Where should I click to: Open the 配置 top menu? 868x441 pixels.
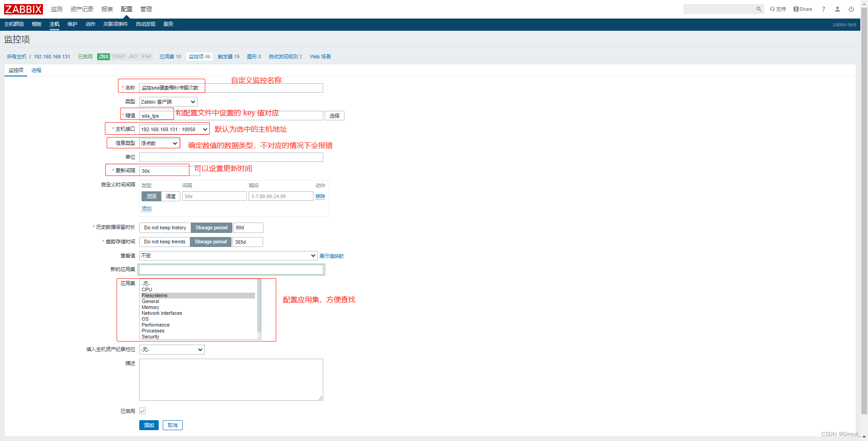(127, 9)
